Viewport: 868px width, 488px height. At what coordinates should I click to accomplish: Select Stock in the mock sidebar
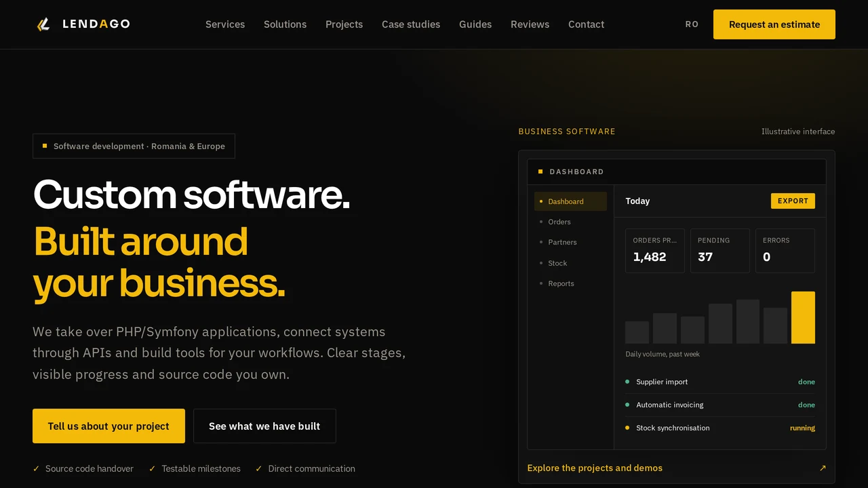coord(570,263)
